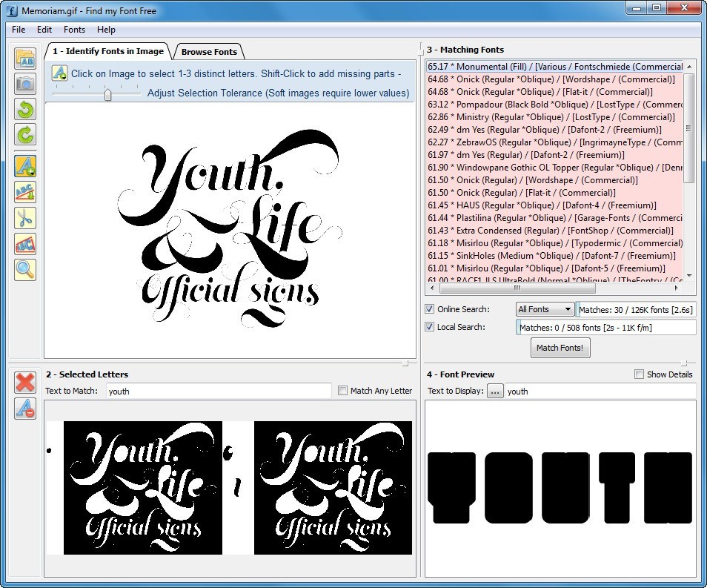
Task: Click scroll-right arrow of matching fonts list
Action: coord(676,288)
